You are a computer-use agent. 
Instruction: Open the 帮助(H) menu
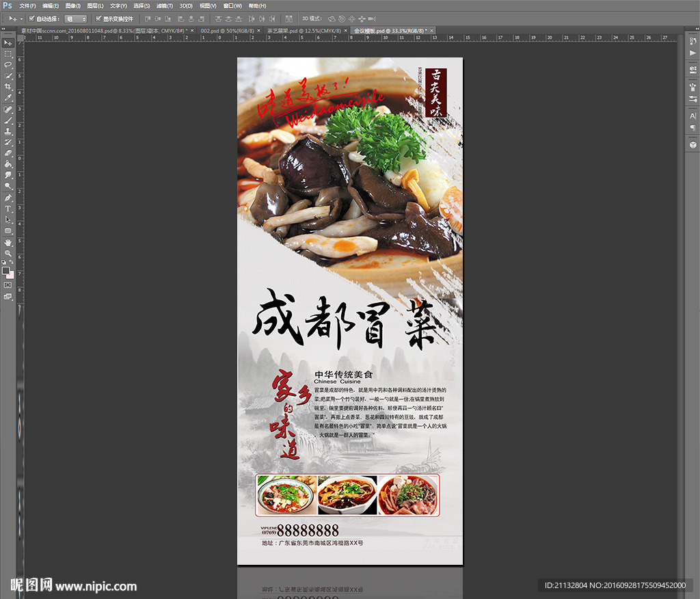[x=257, y=5]
